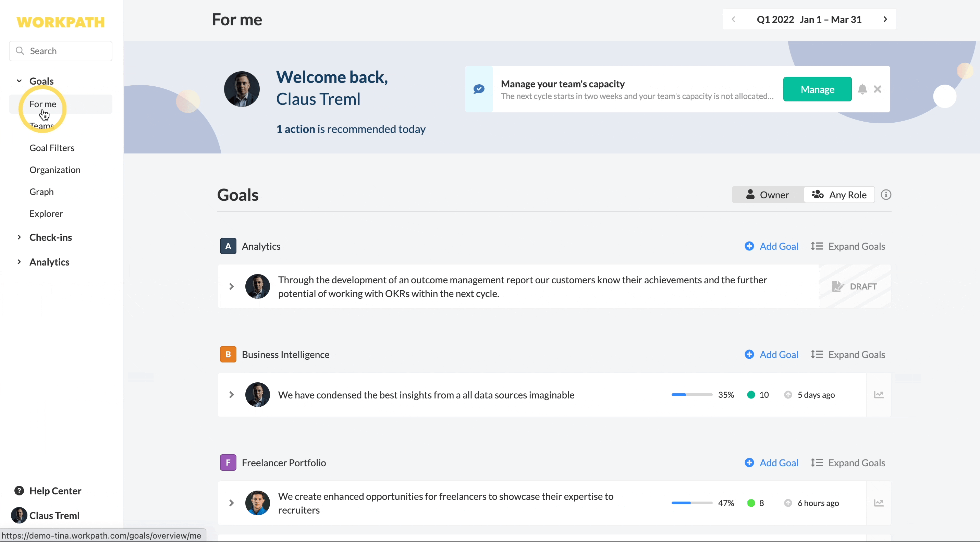
Task: Open chart for Business Intelligence goal
Action: pos(879,394)
